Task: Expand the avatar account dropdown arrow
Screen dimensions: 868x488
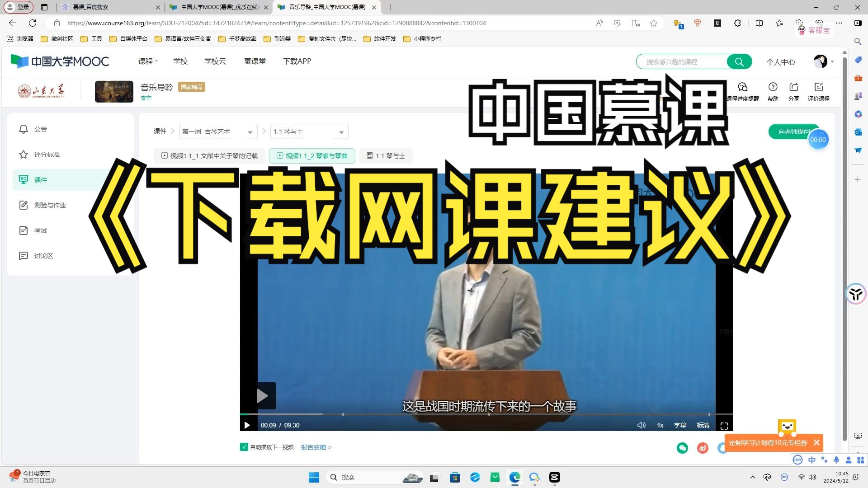Action: point(832,61)
